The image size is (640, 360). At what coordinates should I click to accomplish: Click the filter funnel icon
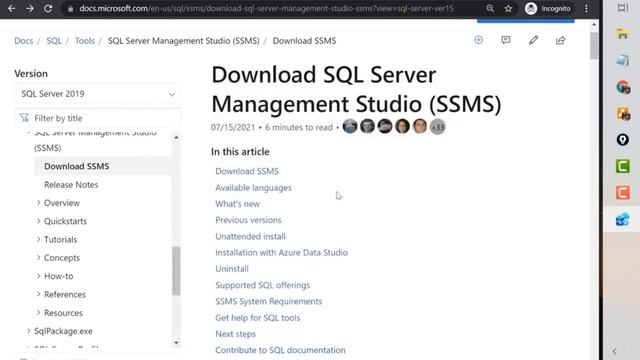[24, 118]
